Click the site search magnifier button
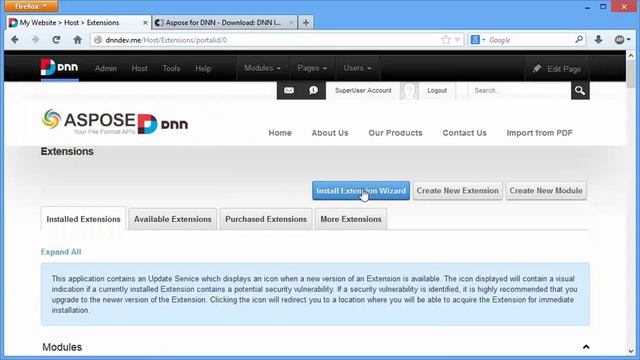The width and height of the screenshot is (640, 360). (580, 90)
